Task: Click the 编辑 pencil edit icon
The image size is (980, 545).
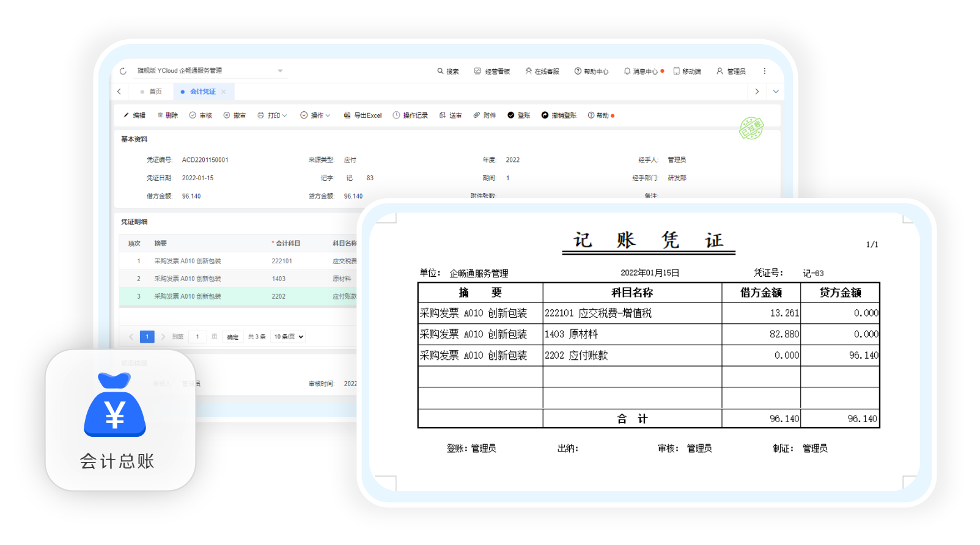Action: [127, 115]
